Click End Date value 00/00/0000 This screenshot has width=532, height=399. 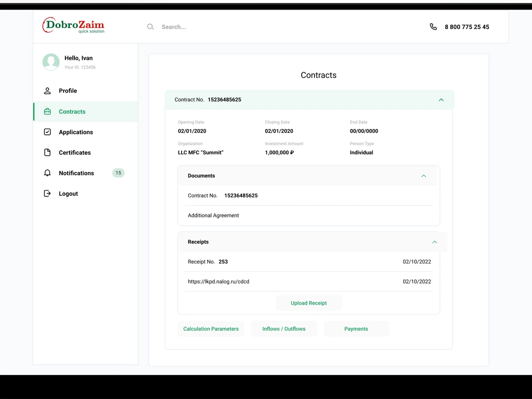(x=364, y=131)
